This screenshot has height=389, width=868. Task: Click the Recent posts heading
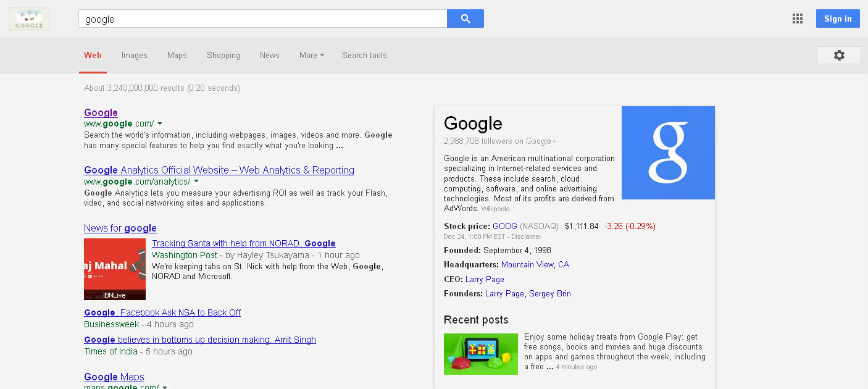pyautogui.click(x=476, y=320)
